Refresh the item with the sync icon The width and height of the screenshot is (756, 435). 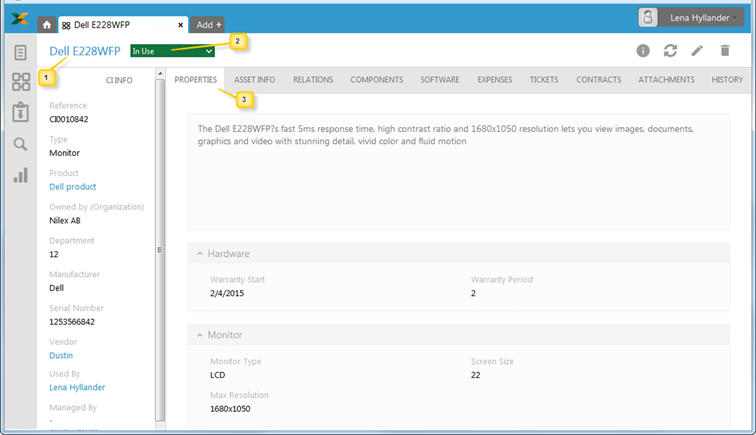tap(670, 51)
